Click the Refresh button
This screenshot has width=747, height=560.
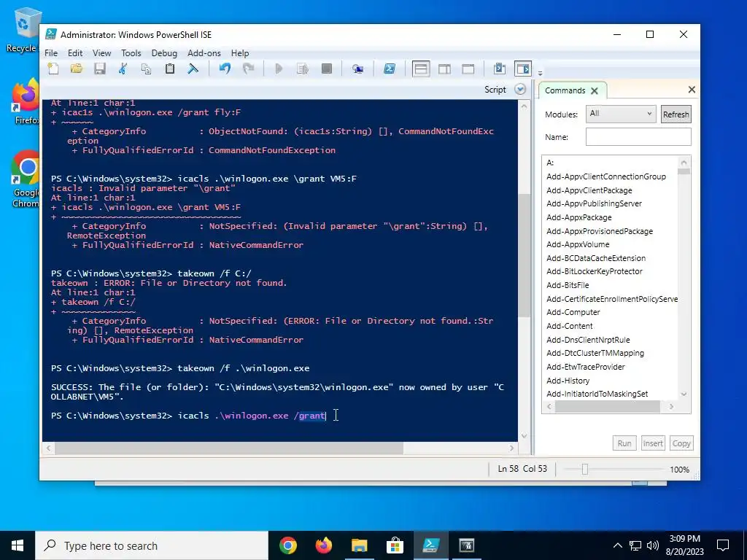676,114
